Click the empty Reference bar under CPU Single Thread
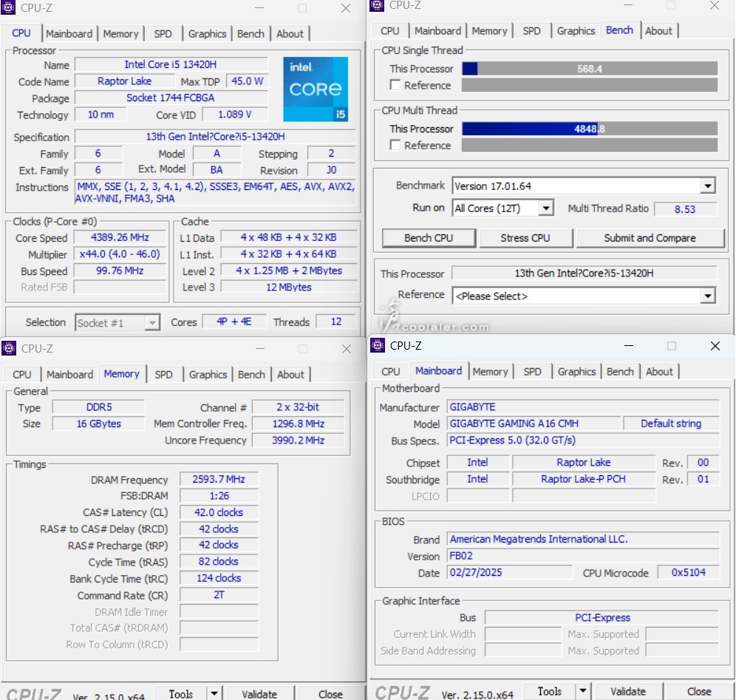This screenshot has width=736, height=700. tap(590, 85)
